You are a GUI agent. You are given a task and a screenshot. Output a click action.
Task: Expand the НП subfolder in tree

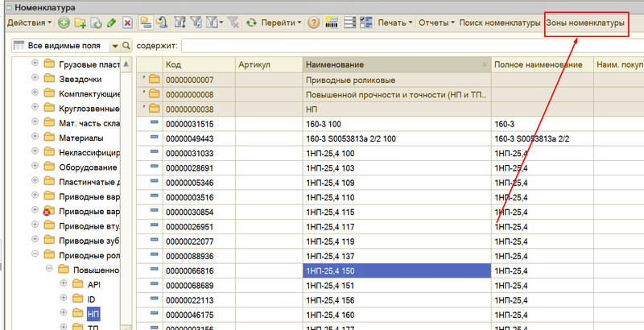tap(64, 313)
